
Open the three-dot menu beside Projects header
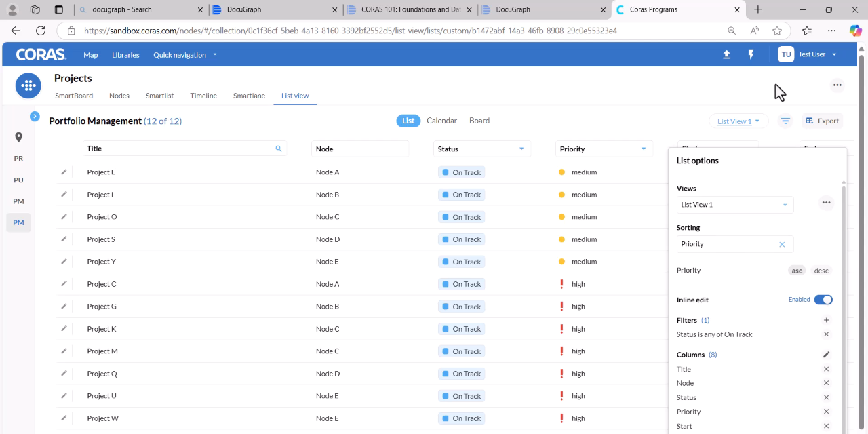pyautogui.click(x=837, y=85)
